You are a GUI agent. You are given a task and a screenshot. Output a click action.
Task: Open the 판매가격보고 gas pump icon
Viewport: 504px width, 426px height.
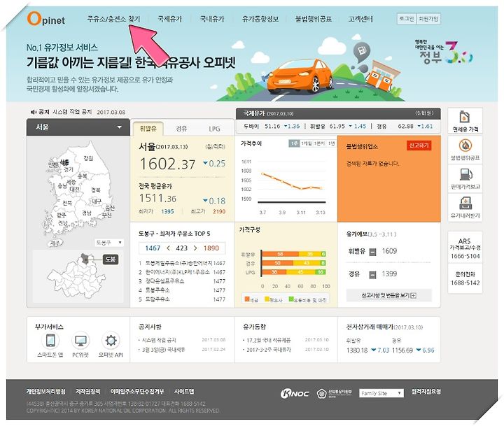coord(465,178)
